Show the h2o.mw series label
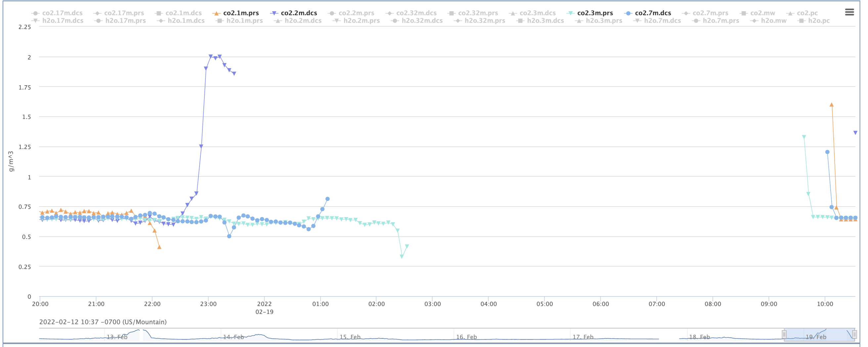The width and height of the screenshot is (868, 347). pyautogui.click(x=773, y=21)
